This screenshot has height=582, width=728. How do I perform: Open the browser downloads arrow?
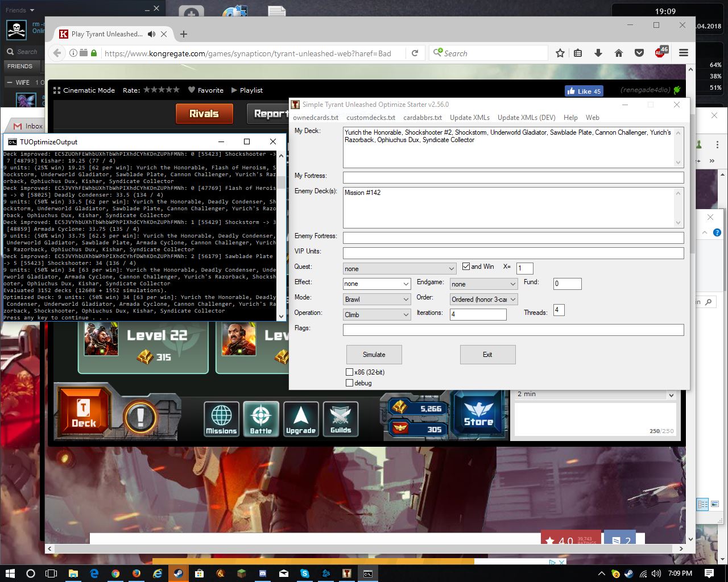point(598,53)
